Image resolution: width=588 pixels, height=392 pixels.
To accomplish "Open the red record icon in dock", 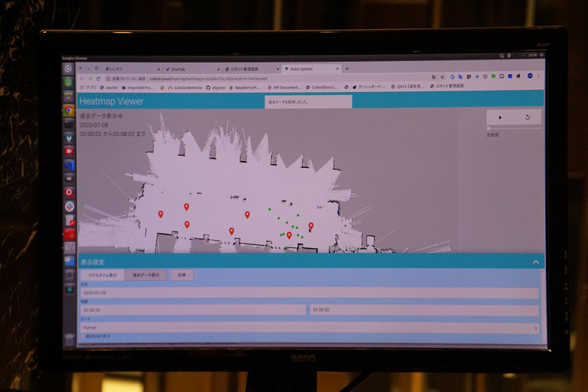I will [x=69, y=193].
